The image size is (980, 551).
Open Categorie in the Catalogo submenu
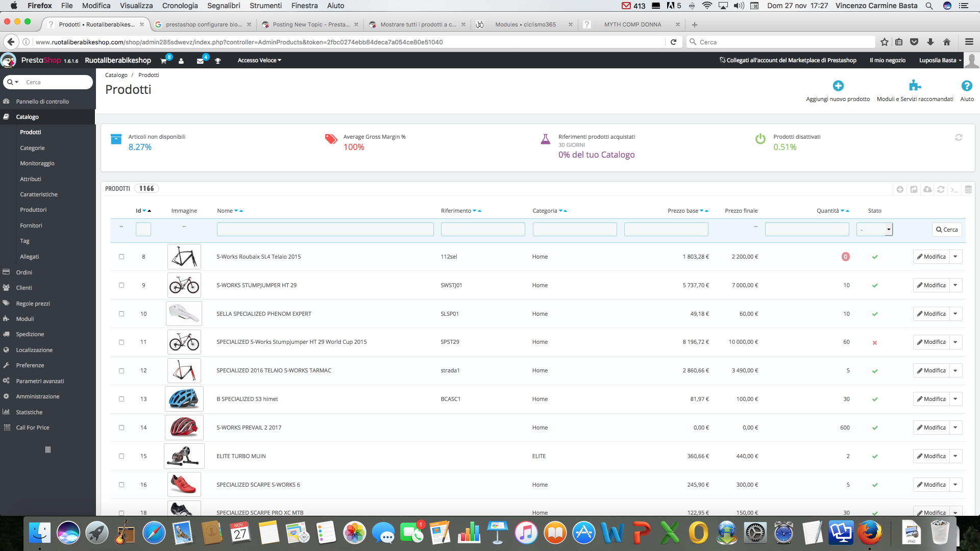pos(32,148)
